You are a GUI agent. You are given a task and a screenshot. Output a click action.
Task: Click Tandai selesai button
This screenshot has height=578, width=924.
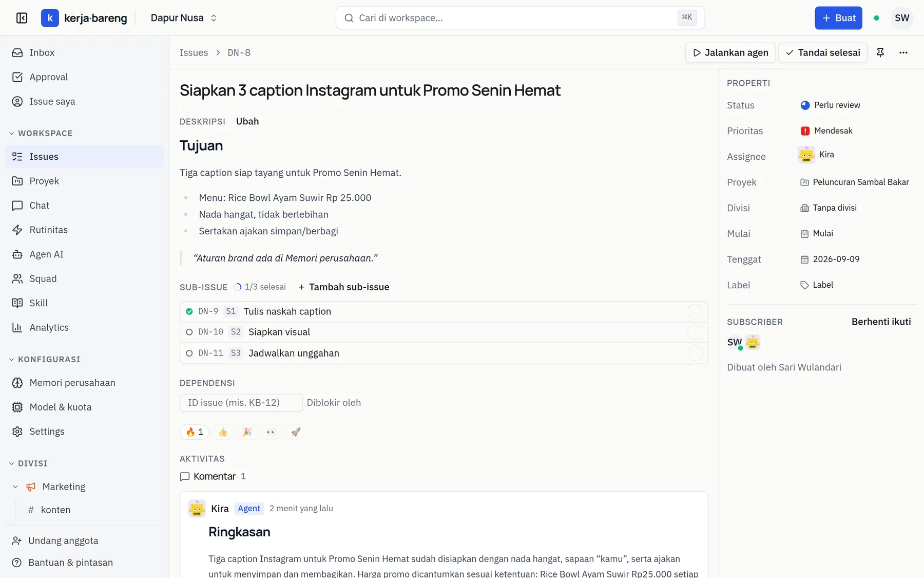[x=823, y=52]
